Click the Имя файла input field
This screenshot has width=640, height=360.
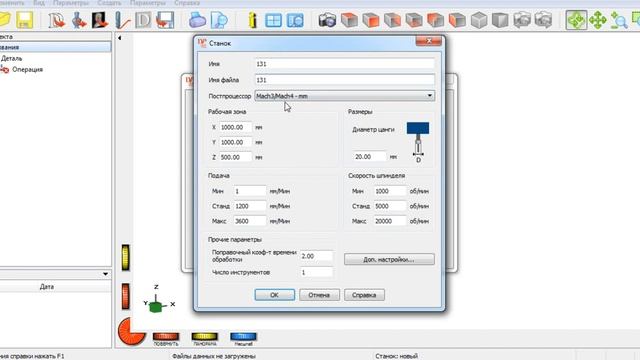coord(344,80)
